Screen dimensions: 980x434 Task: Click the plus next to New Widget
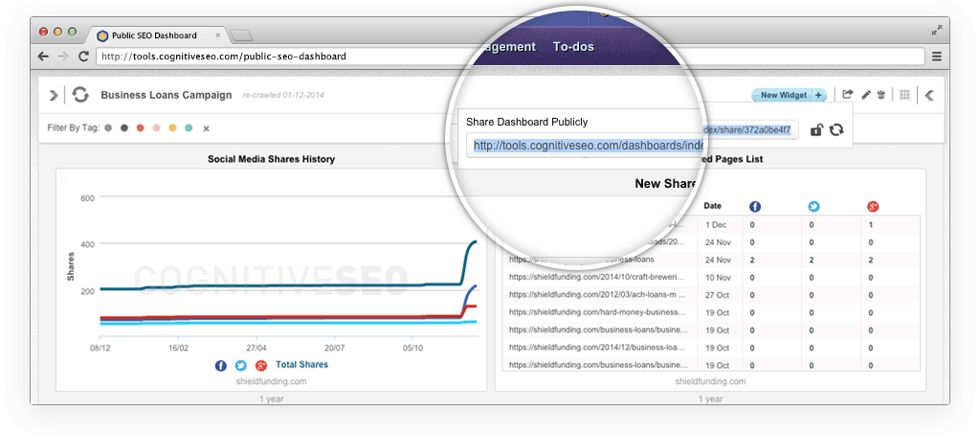819,95
